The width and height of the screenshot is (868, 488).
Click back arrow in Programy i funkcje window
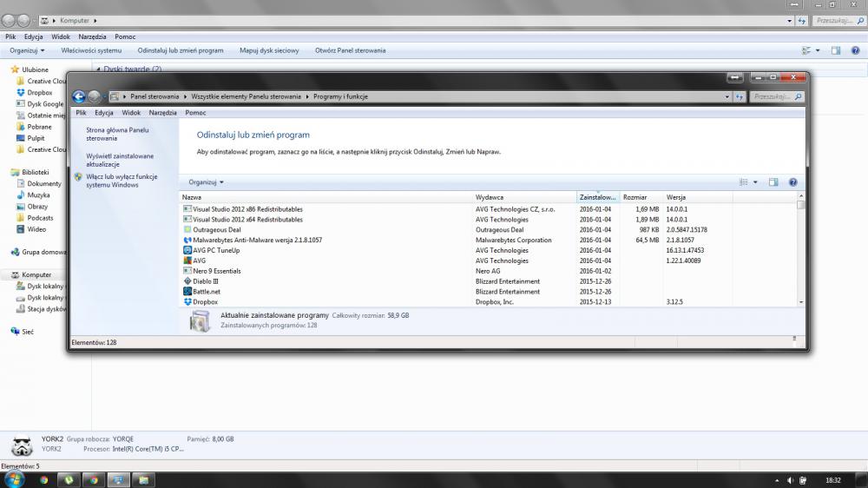click(79, 97)
